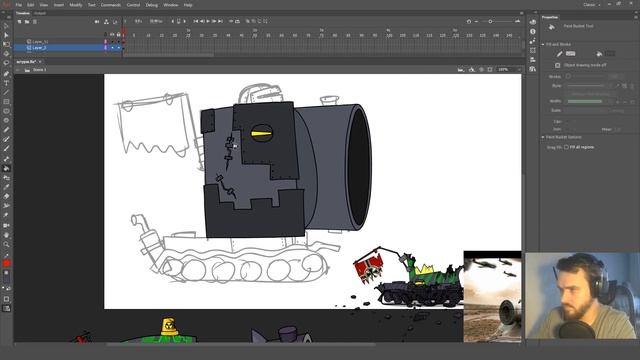Open the Edit Symbols dropdown icon
This screenshot has height=360, width=640.
(472, 70)
